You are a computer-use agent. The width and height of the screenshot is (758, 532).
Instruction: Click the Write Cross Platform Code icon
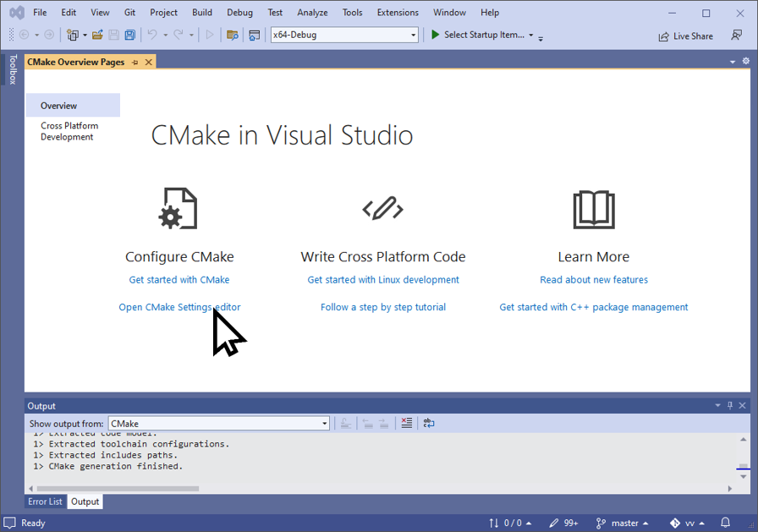[383, 208]
